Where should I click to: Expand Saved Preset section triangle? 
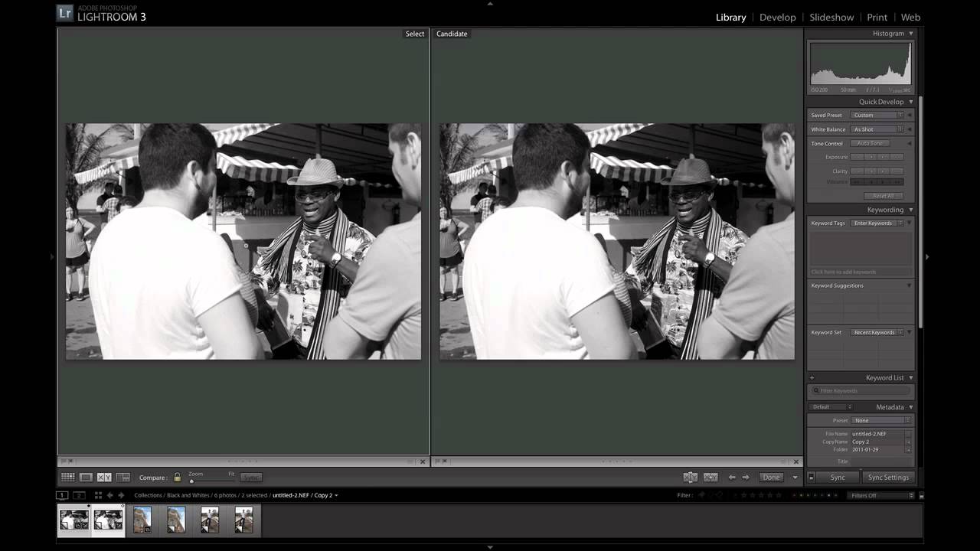[x=910, y=115]
